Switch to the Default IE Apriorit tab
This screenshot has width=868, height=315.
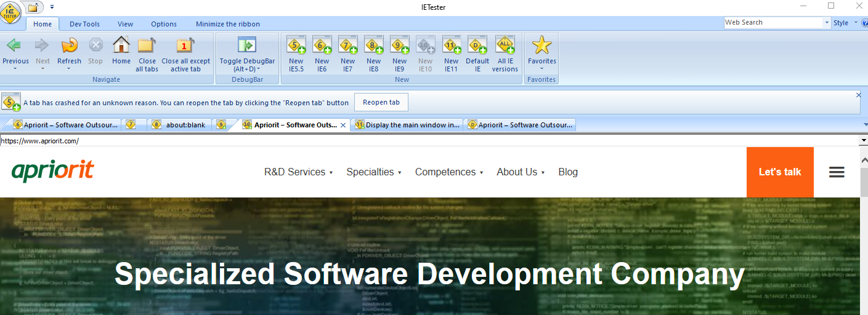(521, 125)
